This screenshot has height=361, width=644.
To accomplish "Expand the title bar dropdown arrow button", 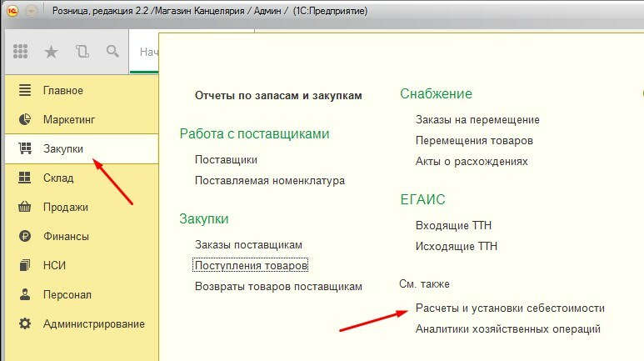I will click(31, 11).
